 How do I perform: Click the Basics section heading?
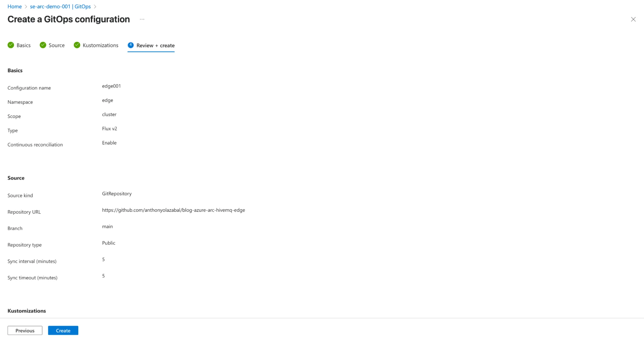(x=15, y=70)
